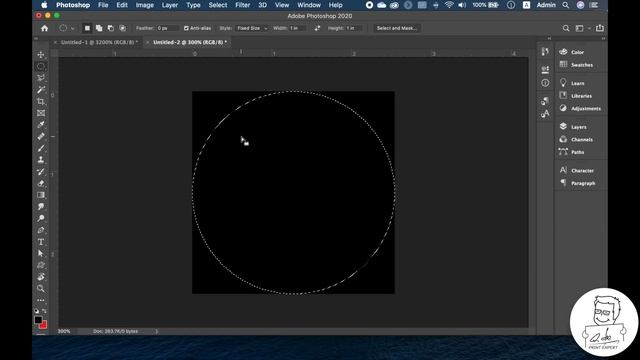
Task: Swap the Width and Height values
Action: click(317, 28)
